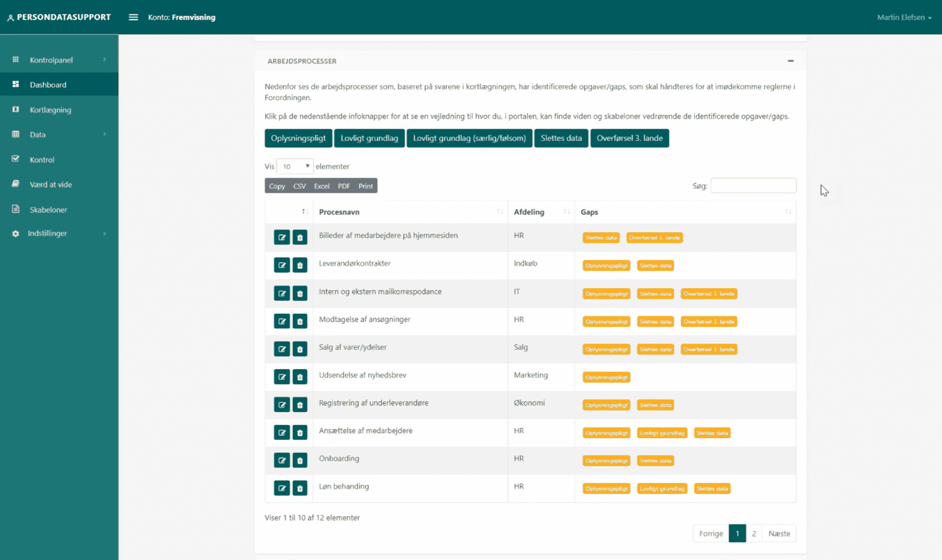Click the Oplysningspligt info button

click(x=298, y=138)
